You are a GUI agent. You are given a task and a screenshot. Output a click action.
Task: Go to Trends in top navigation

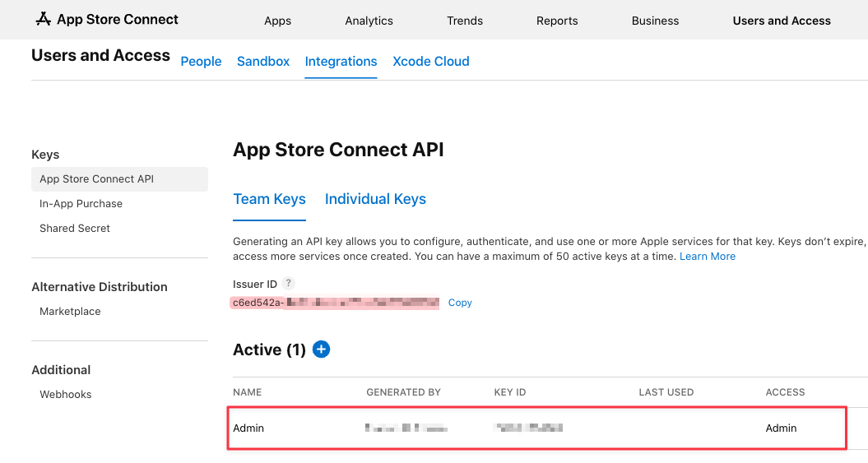coord(465,21)
